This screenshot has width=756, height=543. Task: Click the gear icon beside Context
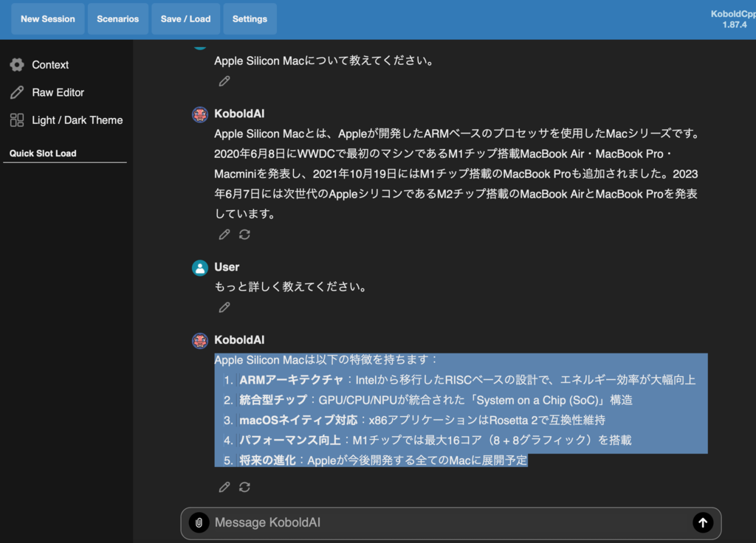coord(17,65)
